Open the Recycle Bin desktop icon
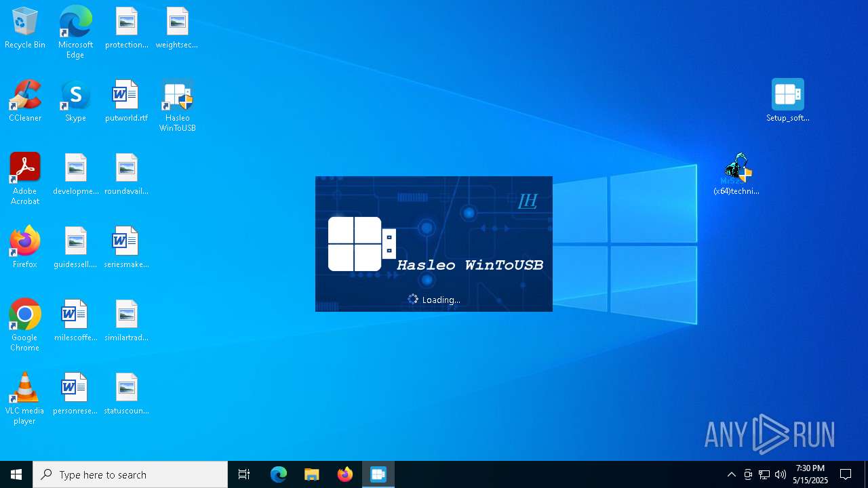This screenshot has width=868, height=488. coord(25,28)
